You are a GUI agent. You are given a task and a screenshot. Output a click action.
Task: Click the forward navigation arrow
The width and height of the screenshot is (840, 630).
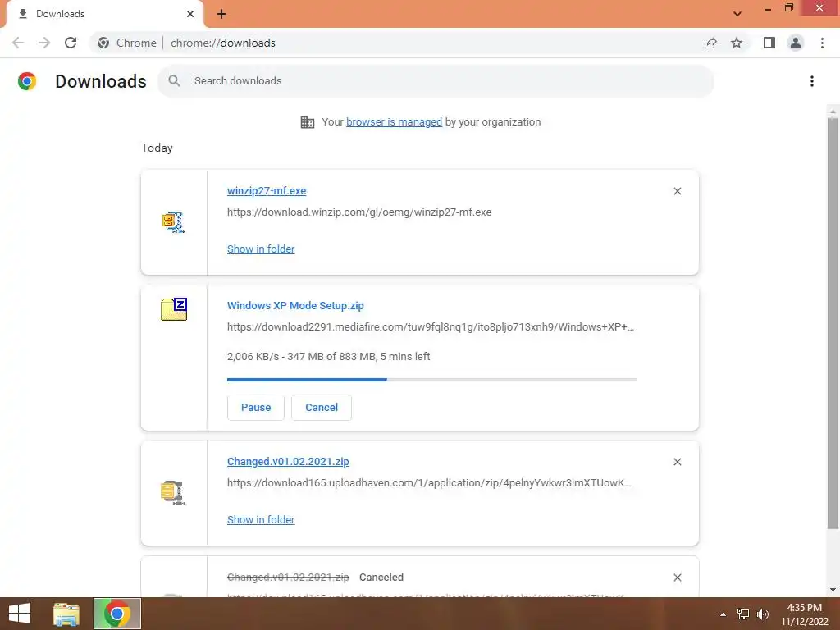click(44, 43)
